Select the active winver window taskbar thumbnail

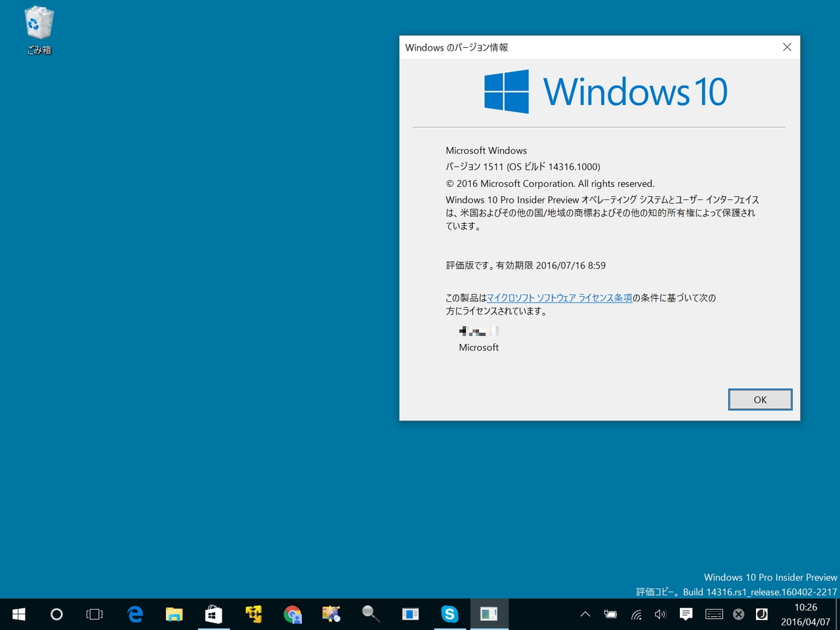click(x=489, y=614)
